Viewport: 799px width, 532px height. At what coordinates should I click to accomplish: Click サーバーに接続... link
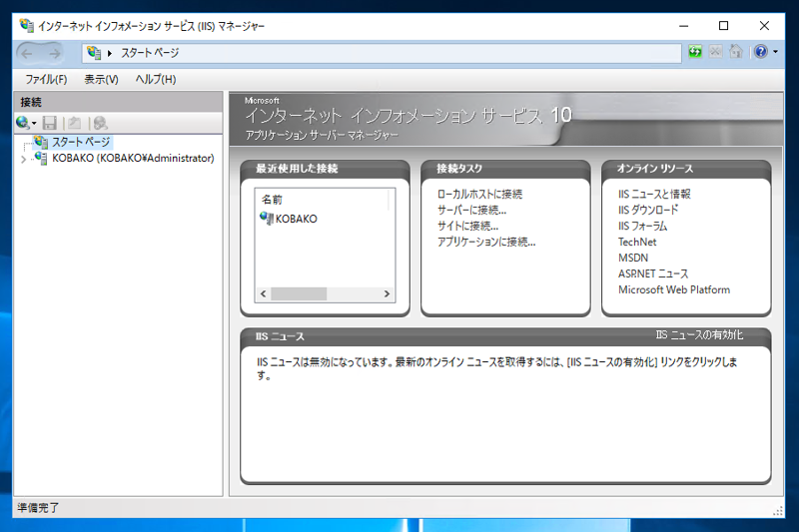coord(471,210)
